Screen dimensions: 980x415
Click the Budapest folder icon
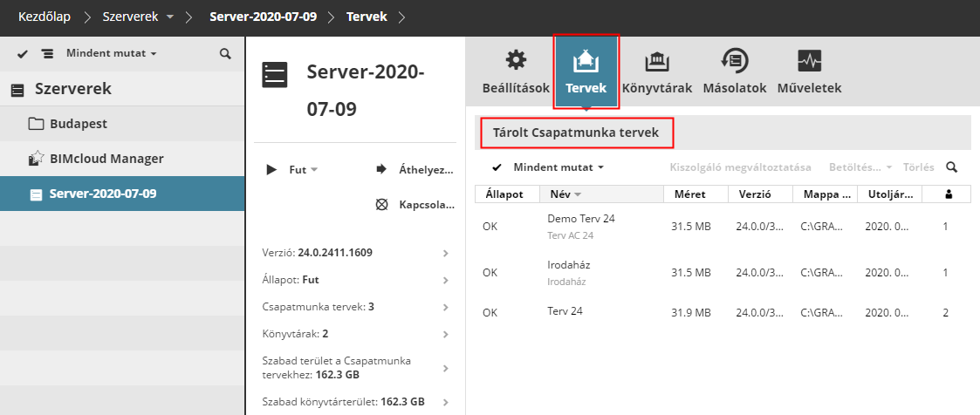pyautogui.click(x=37, y=124)
